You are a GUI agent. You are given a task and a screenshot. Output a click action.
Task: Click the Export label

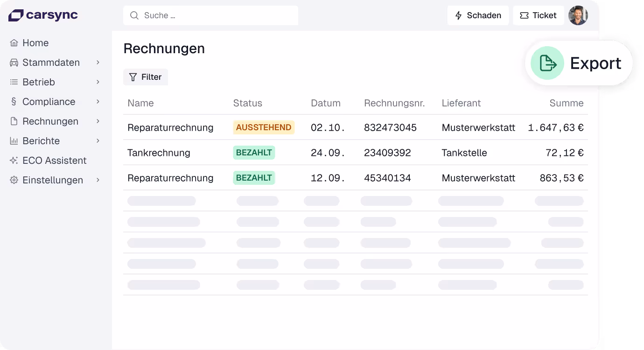pyautogui.click(x=595, y=63)
